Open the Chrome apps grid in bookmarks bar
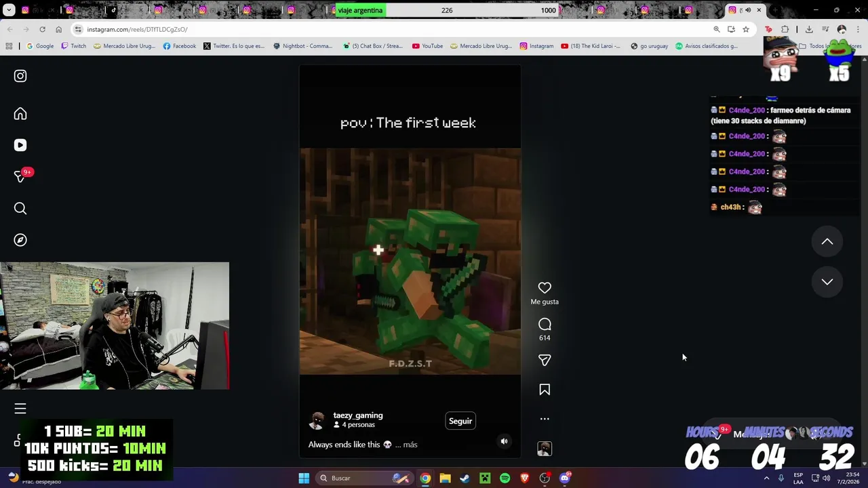The height and width of the screenshot is (488, 868). coord(9,46)
